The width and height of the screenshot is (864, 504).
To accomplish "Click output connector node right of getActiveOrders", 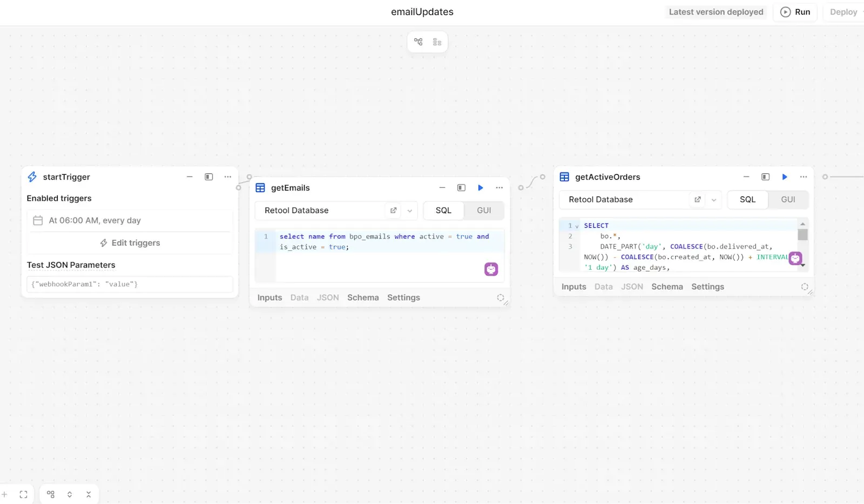I will point(825,177).
